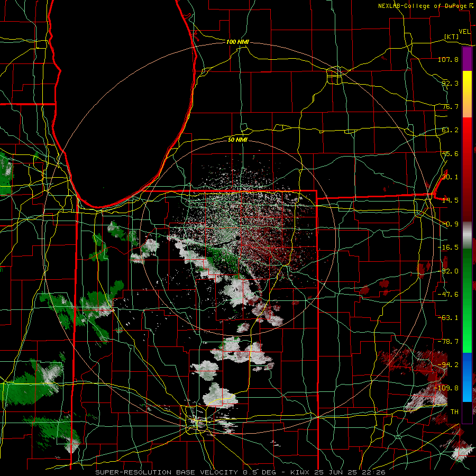Click the NEXLAB-College of DuPage label

coord(422,6)
